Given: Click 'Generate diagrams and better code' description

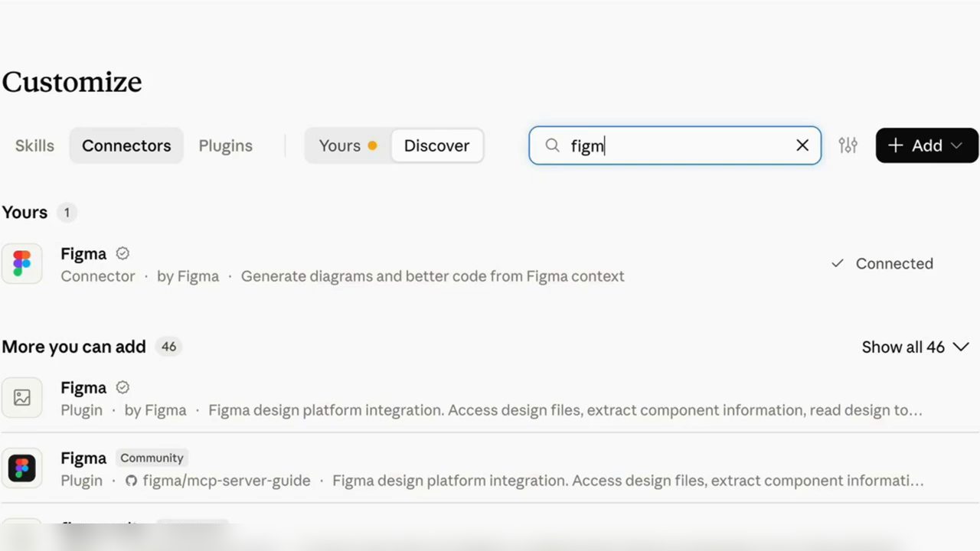Looking at the screenshot, I should point(433,276).
